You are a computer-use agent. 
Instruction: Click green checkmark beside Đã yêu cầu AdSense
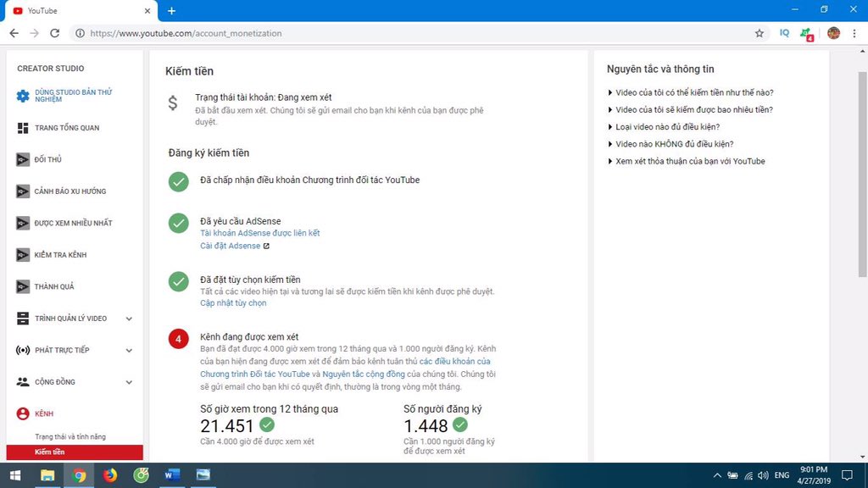178,223
